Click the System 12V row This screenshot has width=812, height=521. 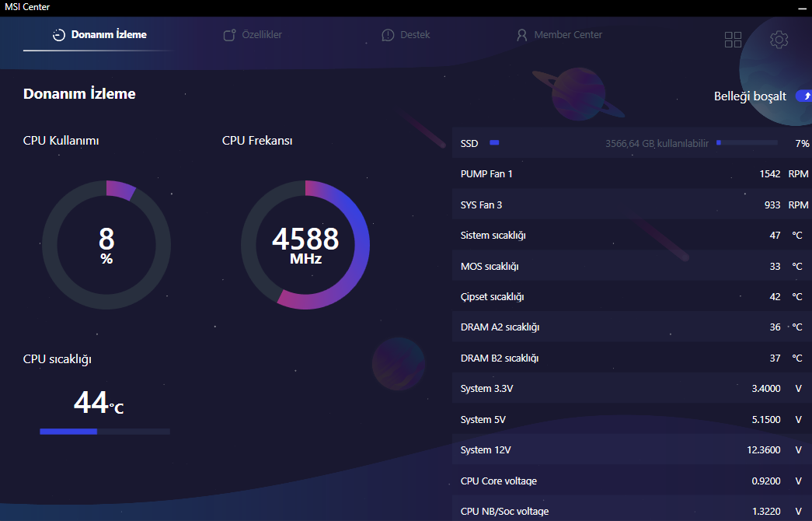point(632,450)
